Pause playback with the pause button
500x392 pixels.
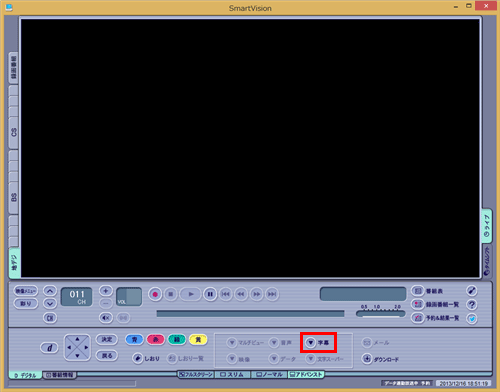click(x=210, y=294)
